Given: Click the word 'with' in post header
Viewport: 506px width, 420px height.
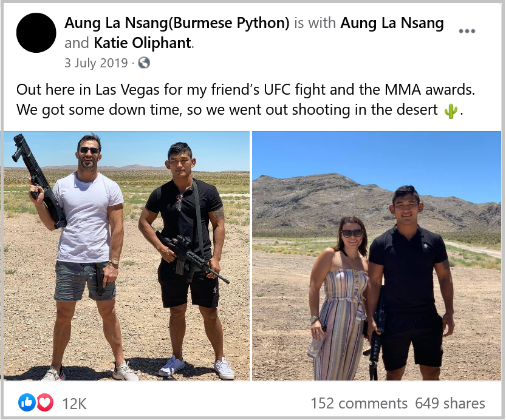Looking at the screenshot, I should pos(322,23).
